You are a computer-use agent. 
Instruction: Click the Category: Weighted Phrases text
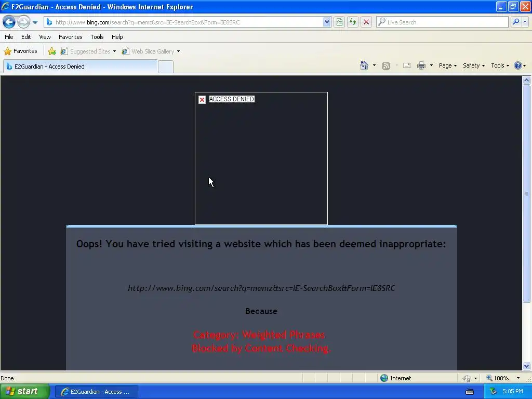pos(259,335)
